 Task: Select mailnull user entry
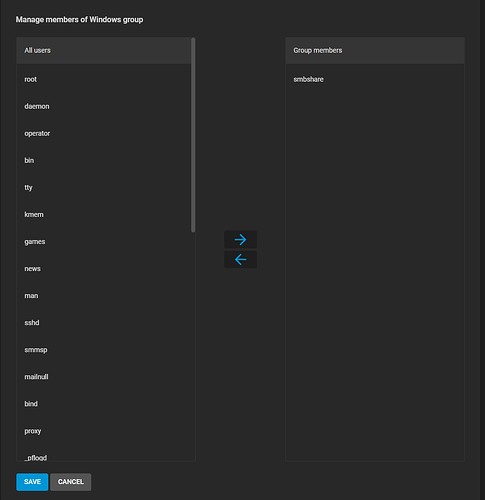104,377
